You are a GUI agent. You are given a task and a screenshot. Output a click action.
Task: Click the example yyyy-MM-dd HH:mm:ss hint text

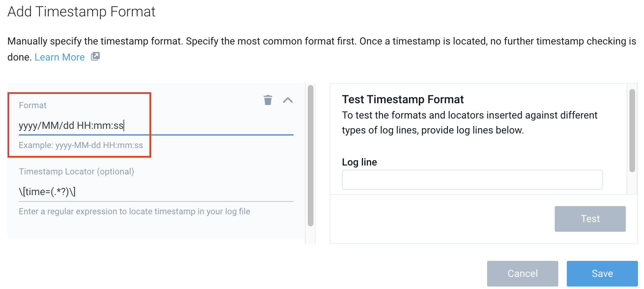point(81,145)
